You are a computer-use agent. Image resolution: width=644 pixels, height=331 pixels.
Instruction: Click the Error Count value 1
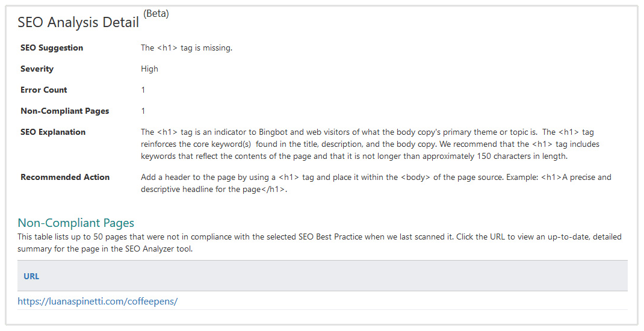[x=143, y=90]
